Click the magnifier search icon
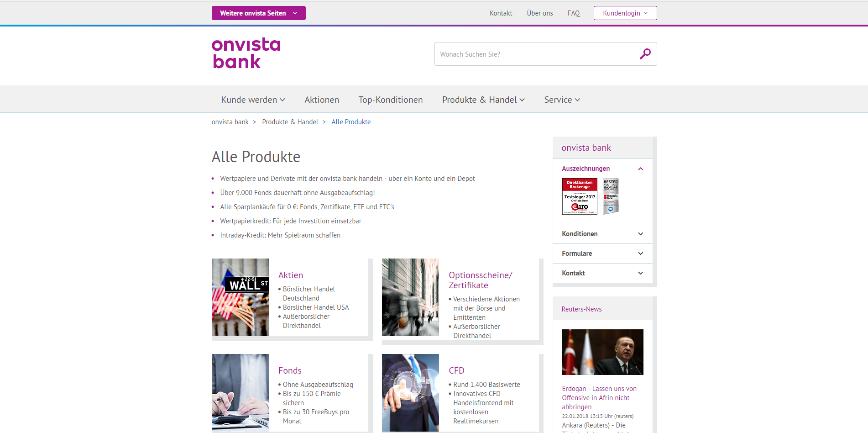868x433 pixels. pos(645,54)
